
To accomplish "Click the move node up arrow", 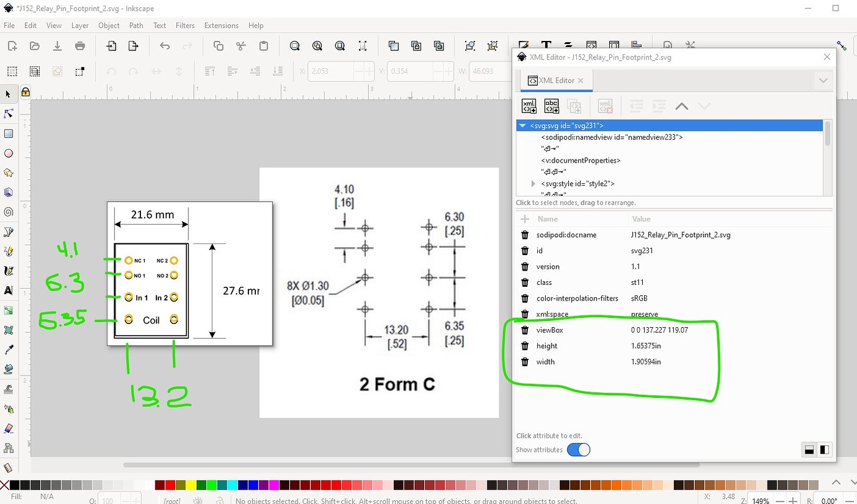I will [x=681, y=106].
